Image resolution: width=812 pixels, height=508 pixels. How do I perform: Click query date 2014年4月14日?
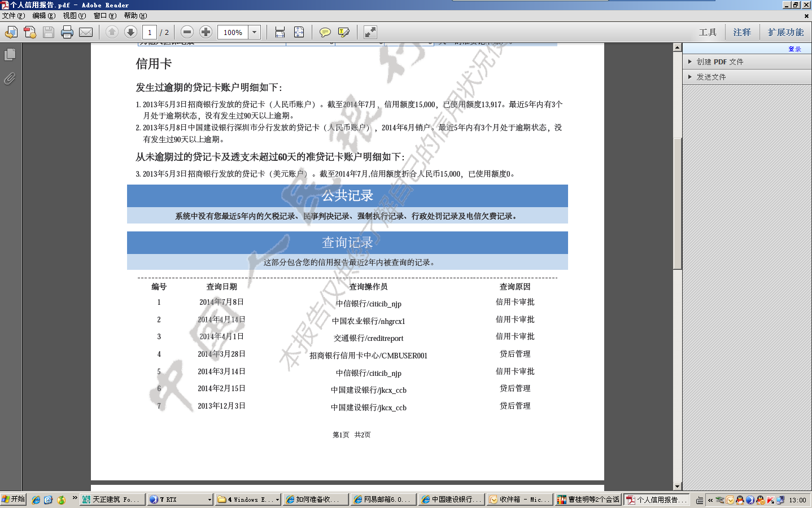tap(221, 319)
